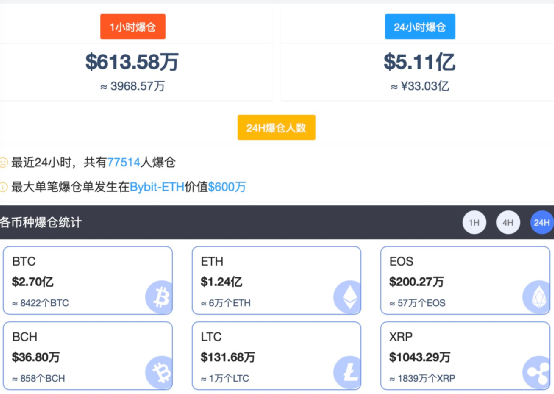The height and width of the screenshot is (394, 554).
Task: Click the ≈ 1839万个XRP text
Action: [422, 379]
